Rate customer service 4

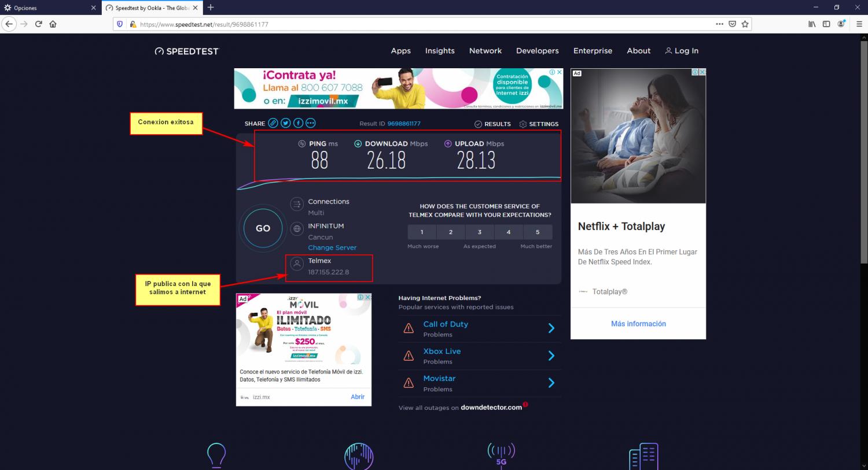(x=509, y=232)
